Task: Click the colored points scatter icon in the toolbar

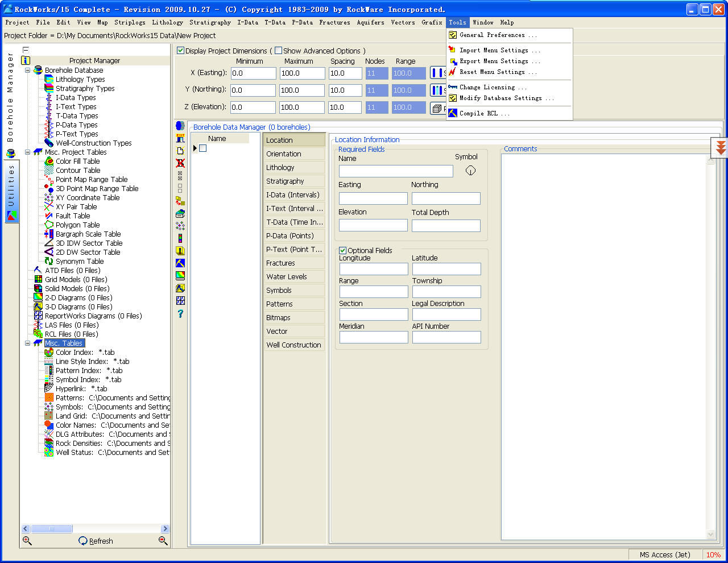Action: click(180, 226)
